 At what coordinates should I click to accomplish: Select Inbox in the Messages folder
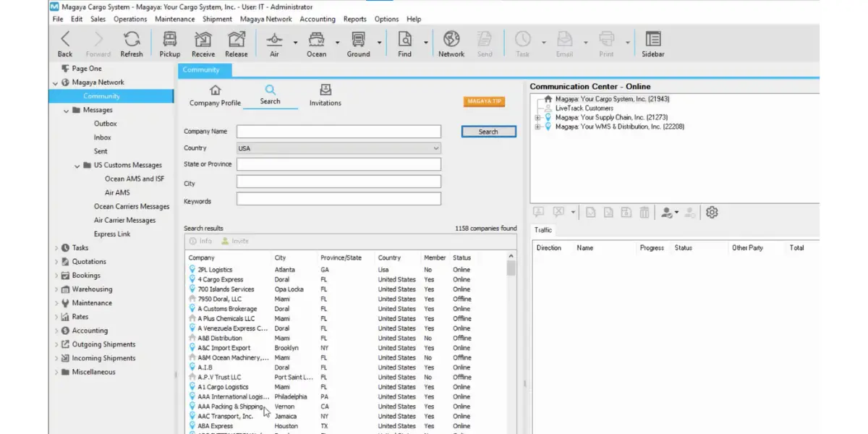(x=103, y=137)
